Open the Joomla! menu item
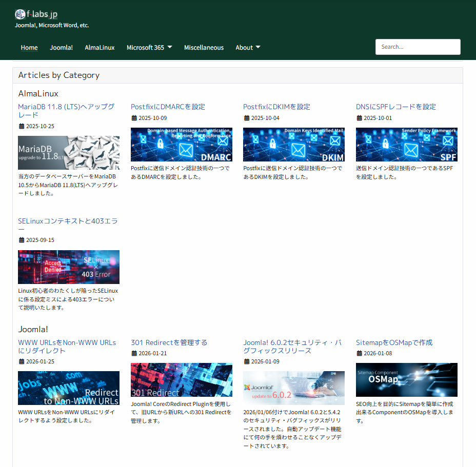This screenshot has width=476, height=467. [61, 47]
